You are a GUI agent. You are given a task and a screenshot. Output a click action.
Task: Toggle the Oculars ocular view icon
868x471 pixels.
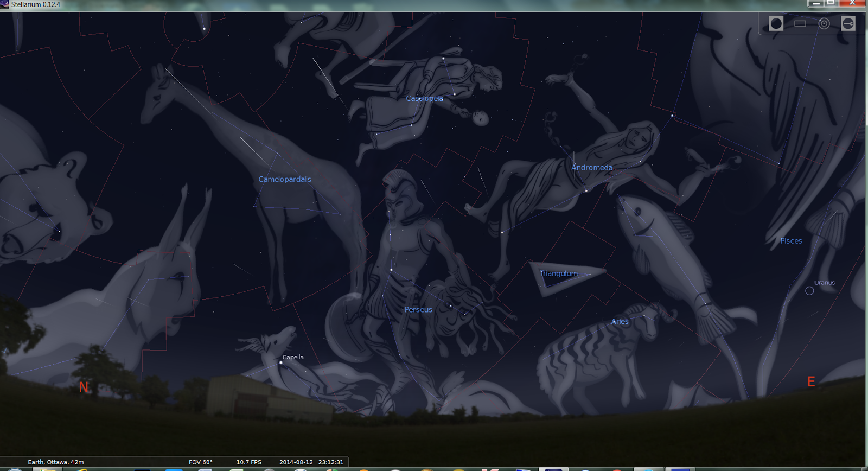(x=776, y=23)
